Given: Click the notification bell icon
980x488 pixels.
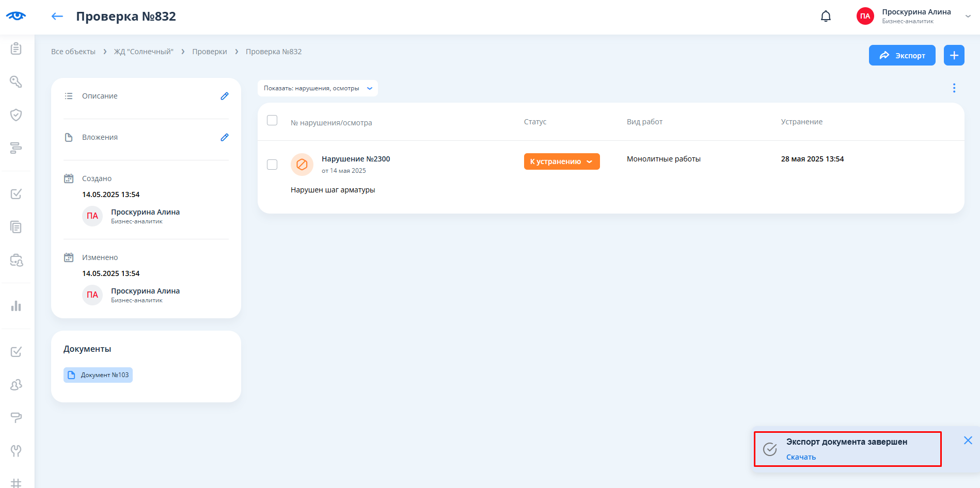Looking at the screenshot, I should (x=826, y=17).
